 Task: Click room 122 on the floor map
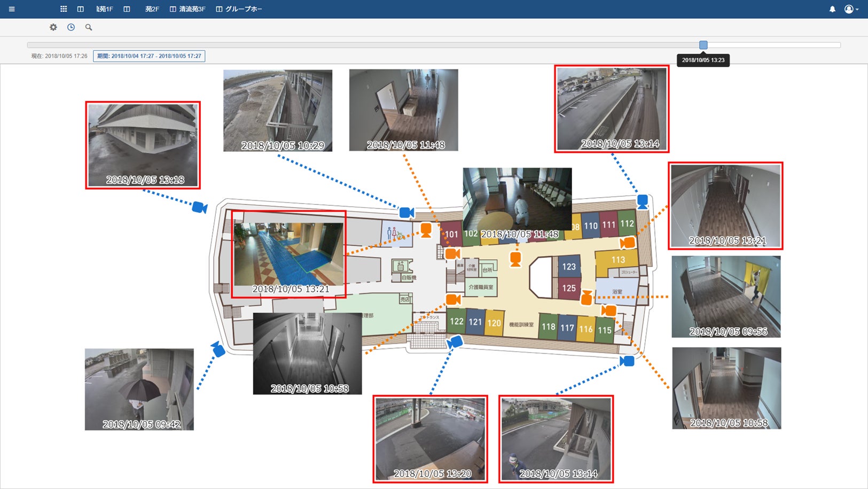tap(457, 321)
